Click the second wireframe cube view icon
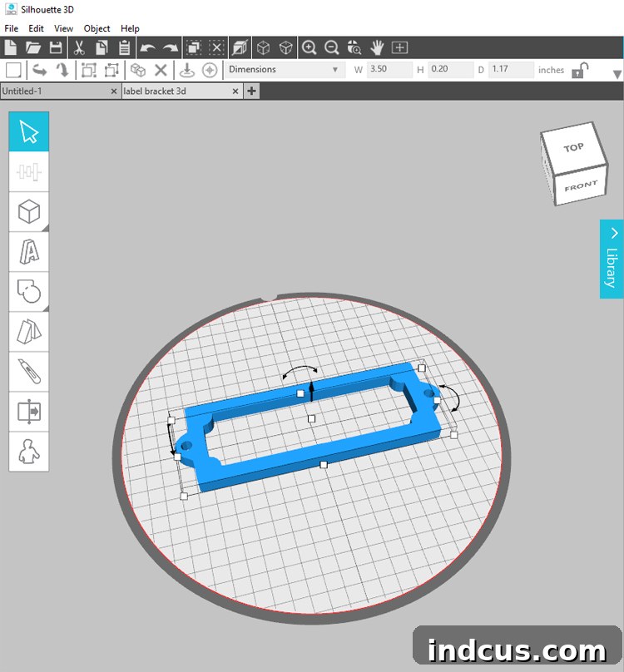This screenshot has height=672, width=624. pos(285,47)
